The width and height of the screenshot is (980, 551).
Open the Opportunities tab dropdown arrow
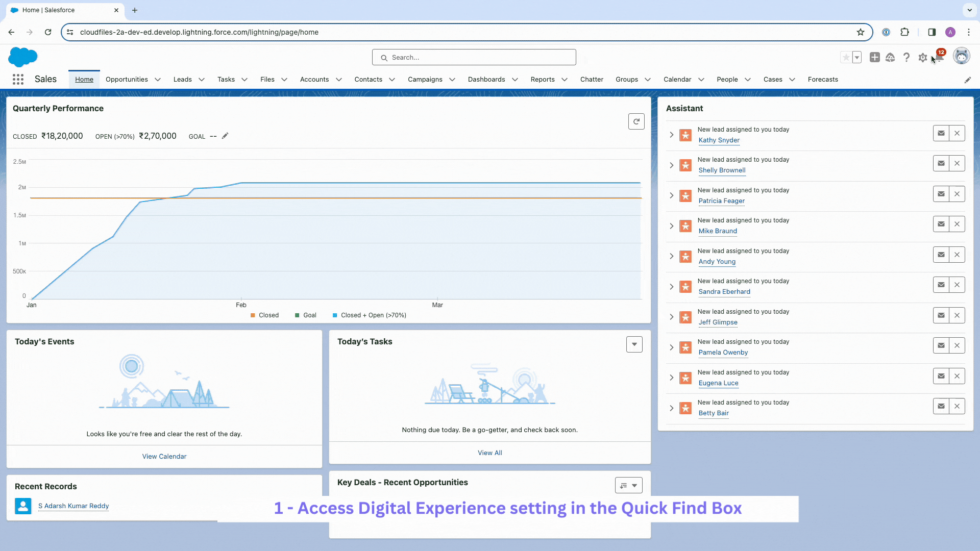(158, 80)
